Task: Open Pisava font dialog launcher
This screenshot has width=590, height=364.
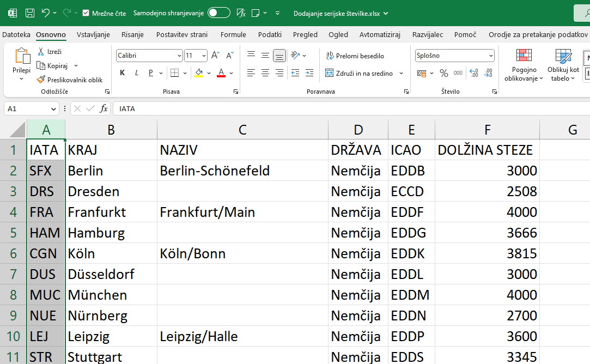Action: pos(236,92)
